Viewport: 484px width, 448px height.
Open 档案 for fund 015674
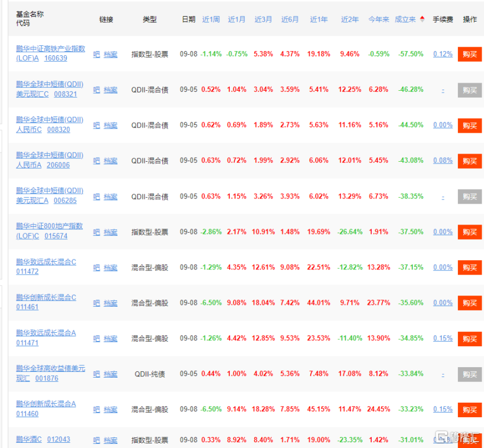pos(111,232)
